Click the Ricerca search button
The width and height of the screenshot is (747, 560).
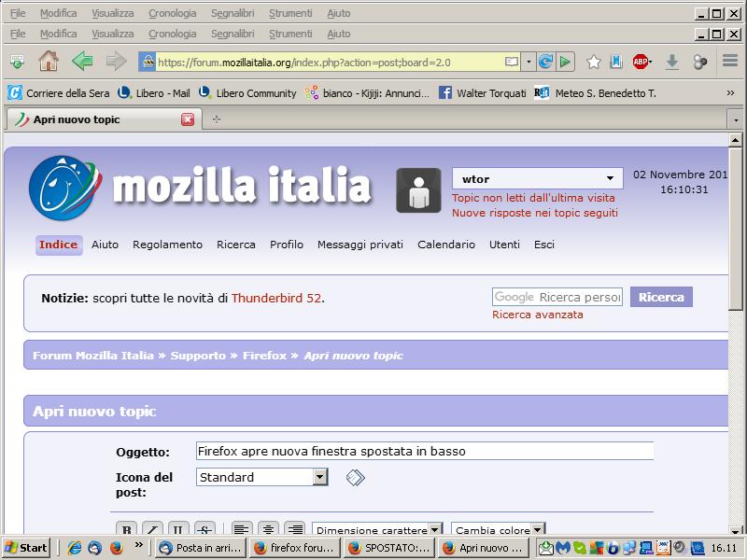[x=661, y=297]
